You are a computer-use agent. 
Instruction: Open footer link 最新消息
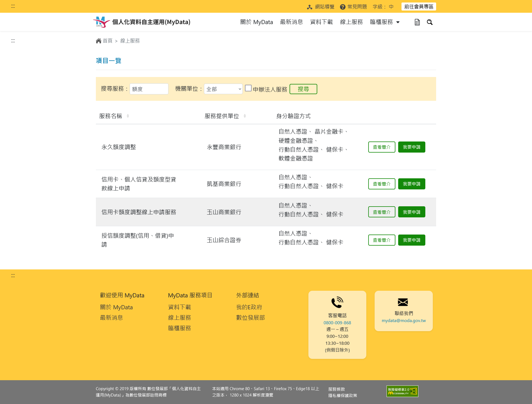pyautogui.click(x=111, y=318)
